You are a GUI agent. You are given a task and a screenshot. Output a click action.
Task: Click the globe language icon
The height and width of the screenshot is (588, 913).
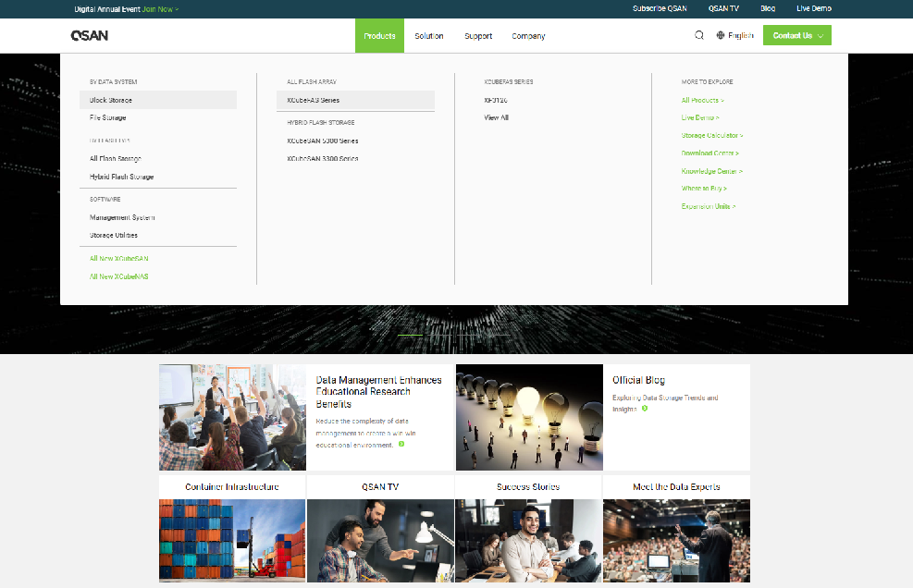click(721, 35)
